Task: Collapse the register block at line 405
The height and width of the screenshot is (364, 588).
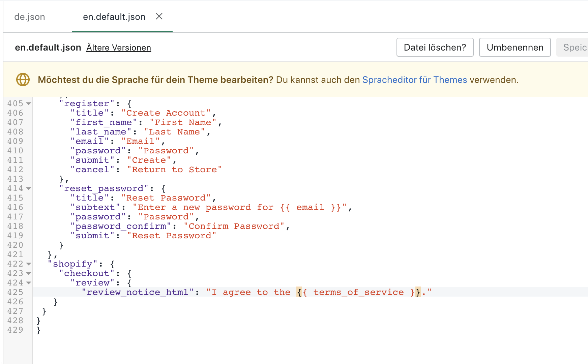Action: 29,103
